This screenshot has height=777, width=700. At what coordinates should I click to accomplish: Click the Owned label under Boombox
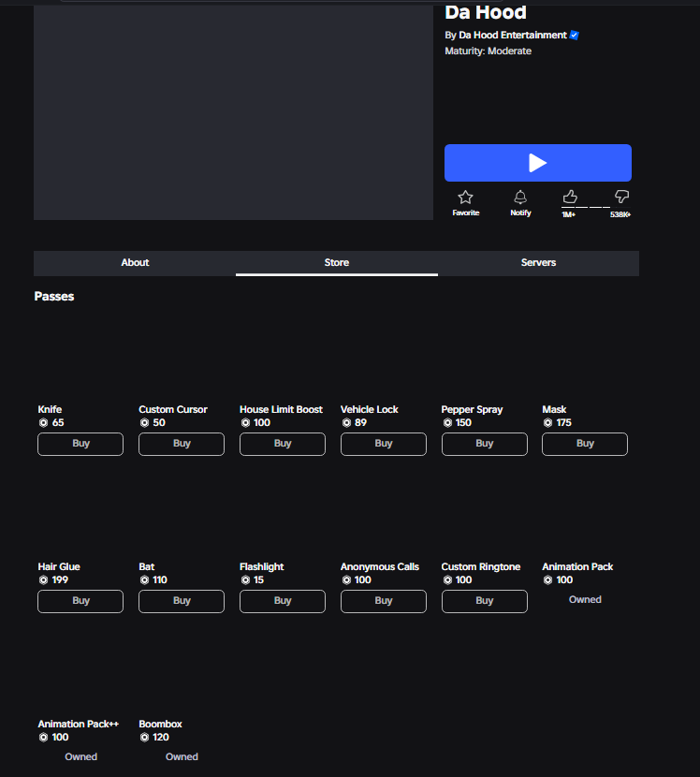(x=182, y=756)
